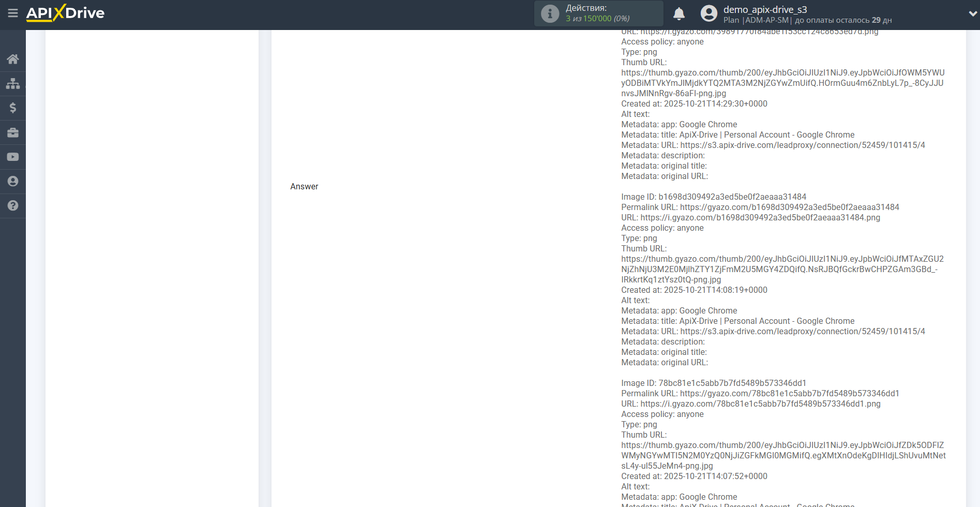The height and width of the screenshot is (507, 980).
Task: Click the Answer label
Action: point(304,186)
